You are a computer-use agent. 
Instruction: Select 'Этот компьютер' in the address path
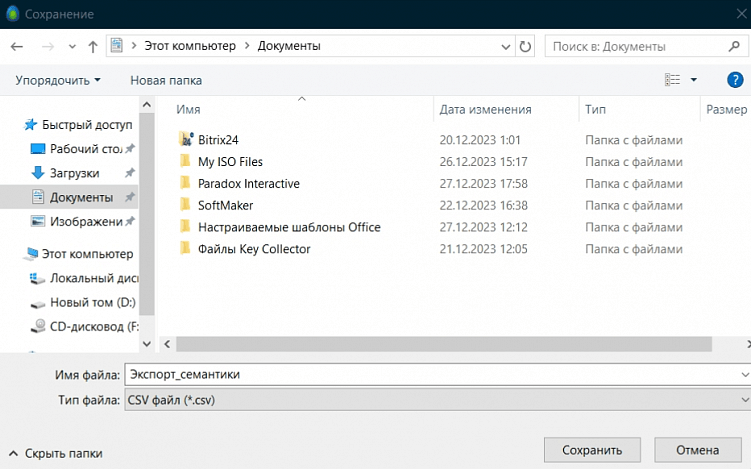click(190, 46)
